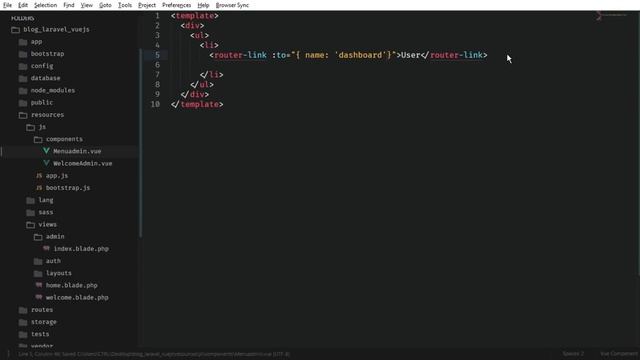
Task: Click the public folder icon
Action: point(23,103)
